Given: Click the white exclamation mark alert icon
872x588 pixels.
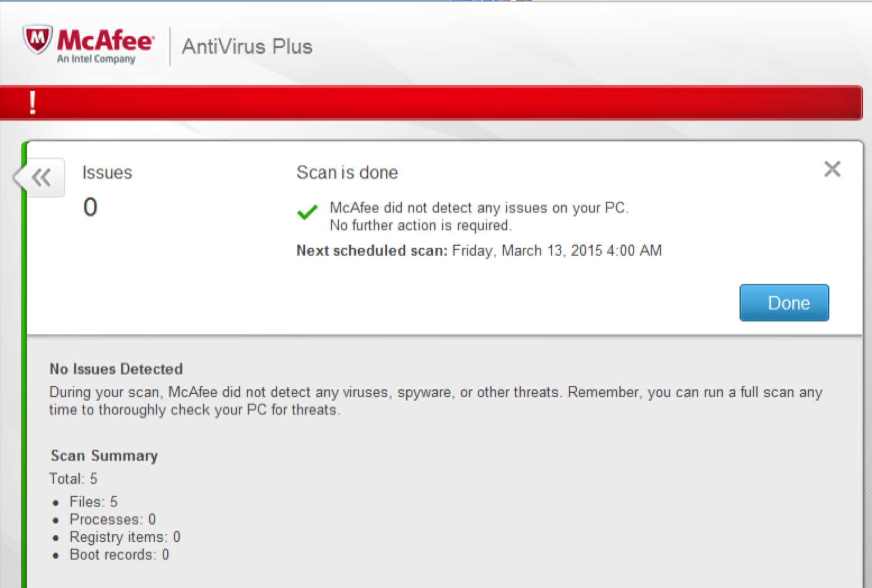Looking at the screenshot, I should click(33, 103).
